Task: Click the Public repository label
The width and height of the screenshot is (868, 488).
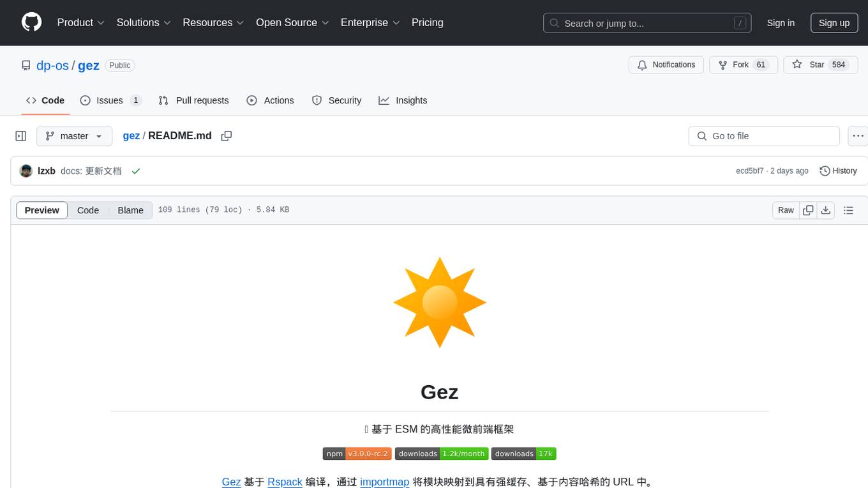Action: coord(119,65)
